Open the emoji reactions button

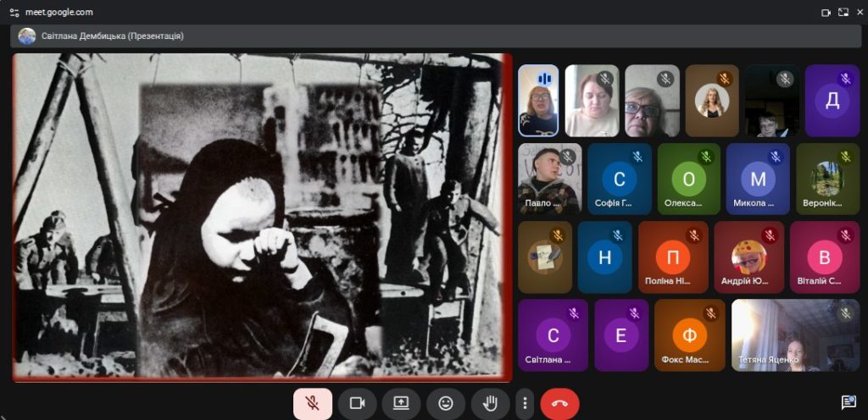point(445,403)
